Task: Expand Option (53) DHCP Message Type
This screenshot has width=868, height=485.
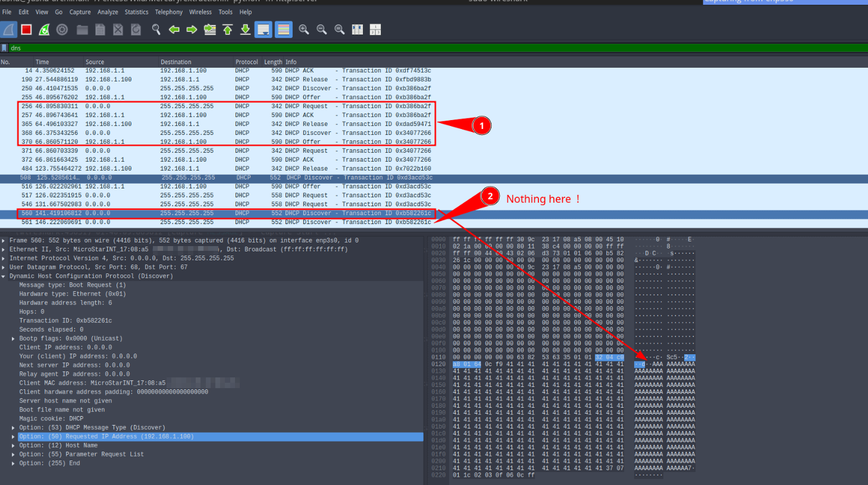Action: pos(13,428)
